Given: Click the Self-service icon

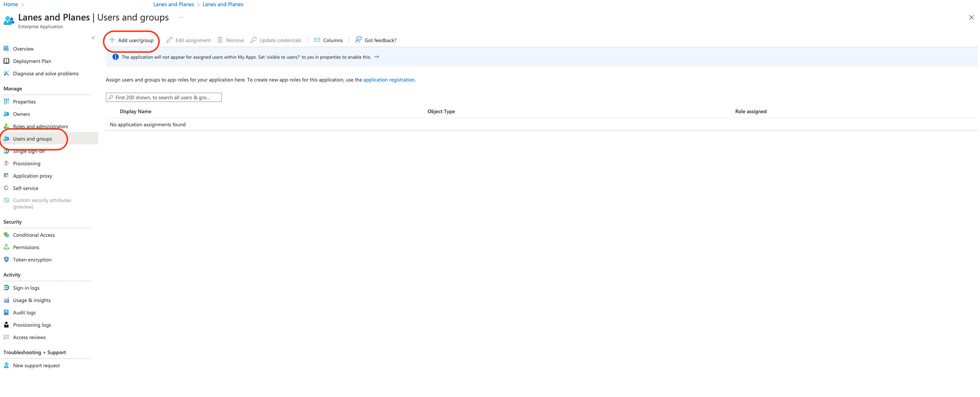Looking at the screenshot, I should pos(6,188).
